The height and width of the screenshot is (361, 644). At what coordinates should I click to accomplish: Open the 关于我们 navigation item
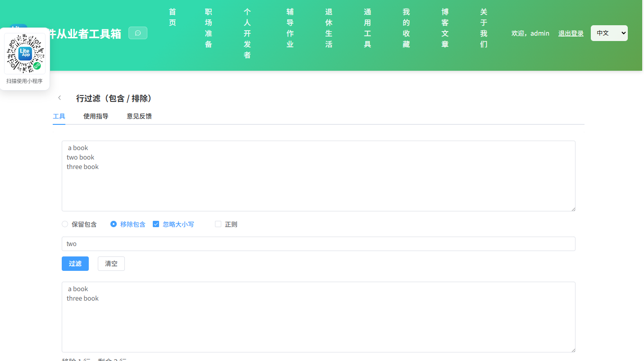point(484,28)
